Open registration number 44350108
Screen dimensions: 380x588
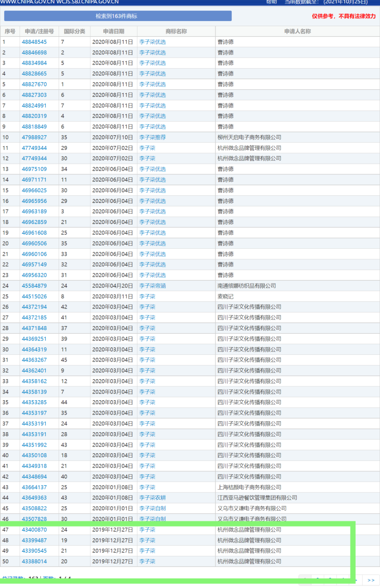[34, 455]
